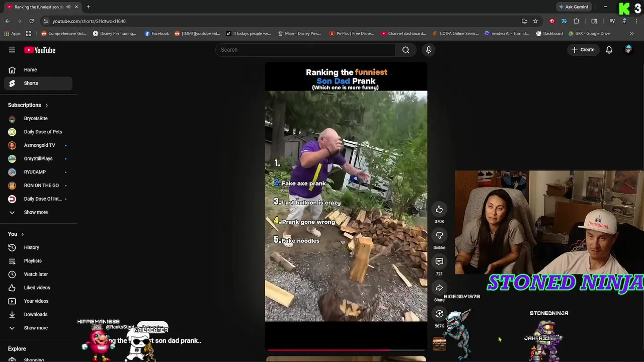Select Shorts in the sidebar

click(38, 83)
